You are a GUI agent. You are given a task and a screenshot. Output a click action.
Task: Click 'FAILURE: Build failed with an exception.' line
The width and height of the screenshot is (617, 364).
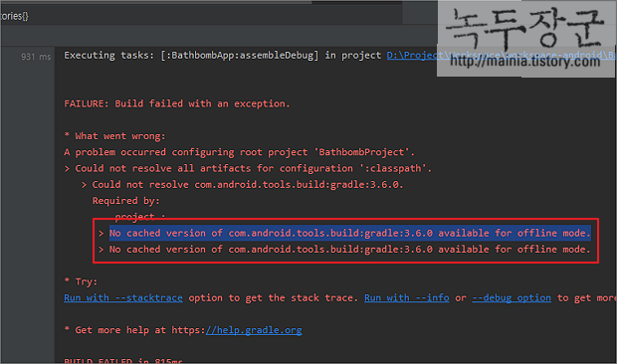[177, 103]
